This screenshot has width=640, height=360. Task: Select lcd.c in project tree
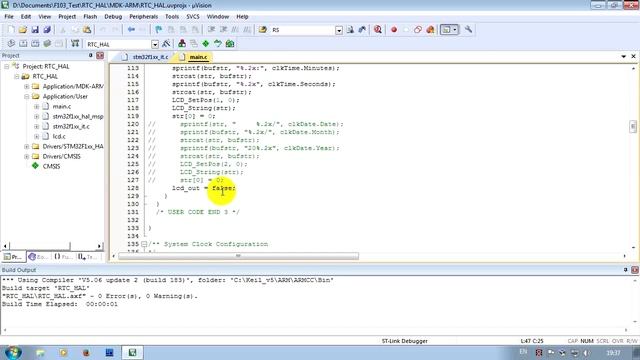coord(59,136)
